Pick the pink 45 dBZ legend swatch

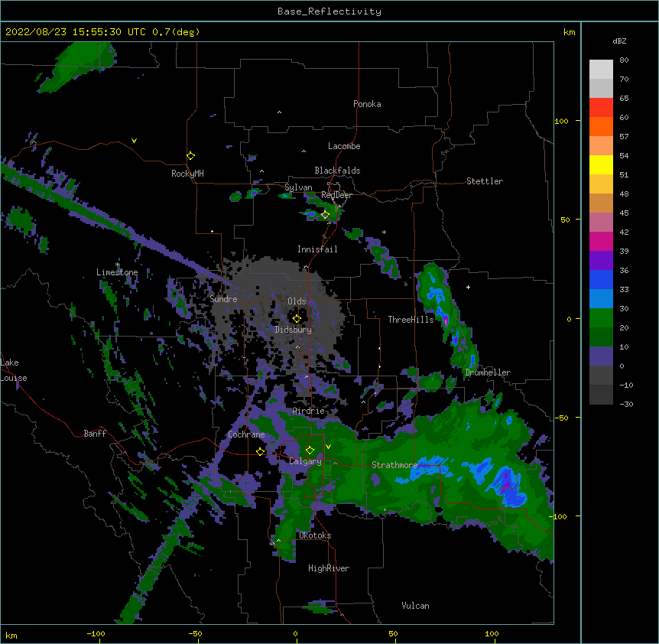click(601, 222)
